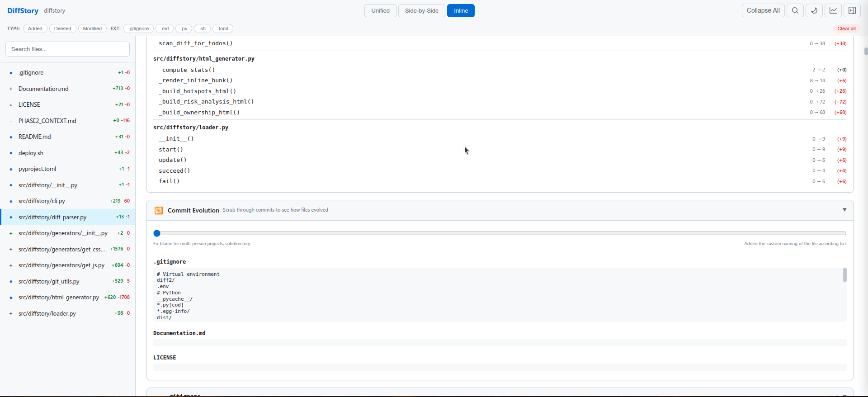868x397 pixels.
Task: Open the statistics chart icon
Action: pos(833,10)
